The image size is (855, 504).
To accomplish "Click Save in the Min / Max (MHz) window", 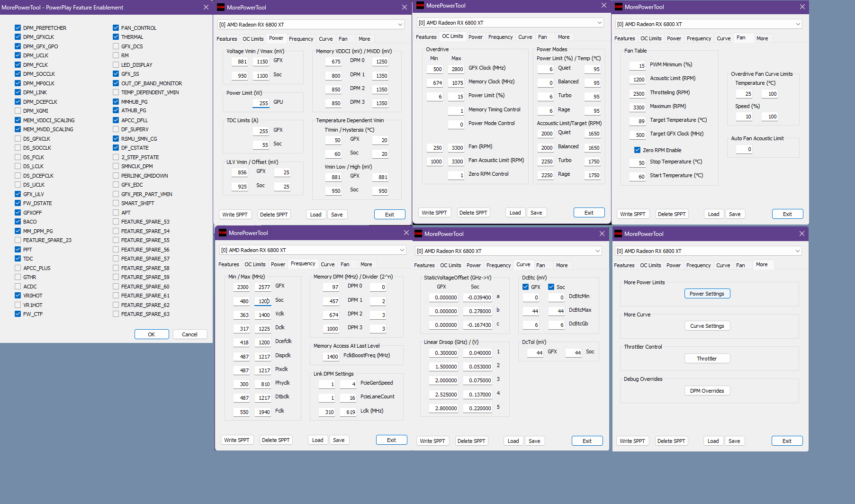I will point(339,440).
